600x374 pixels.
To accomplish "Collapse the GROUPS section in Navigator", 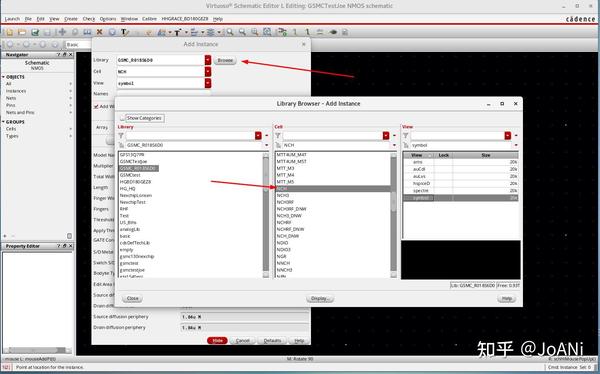I will point(3,122).
